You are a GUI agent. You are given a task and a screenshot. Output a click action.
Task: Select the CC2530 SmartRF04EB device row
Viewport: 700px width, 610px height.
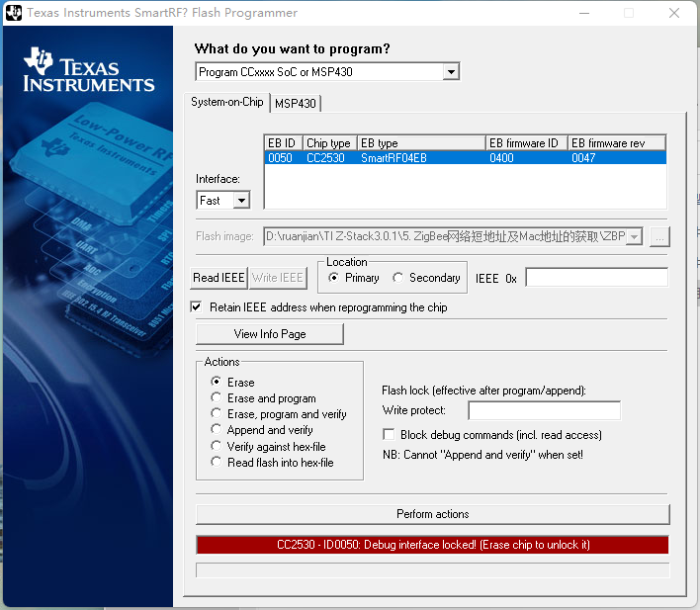point(465,158)
